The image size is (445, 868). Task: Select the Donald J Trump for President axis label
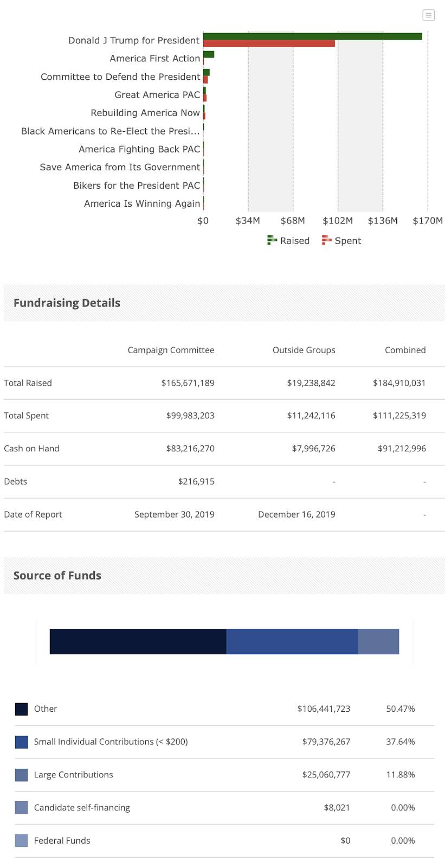[134, 40]
